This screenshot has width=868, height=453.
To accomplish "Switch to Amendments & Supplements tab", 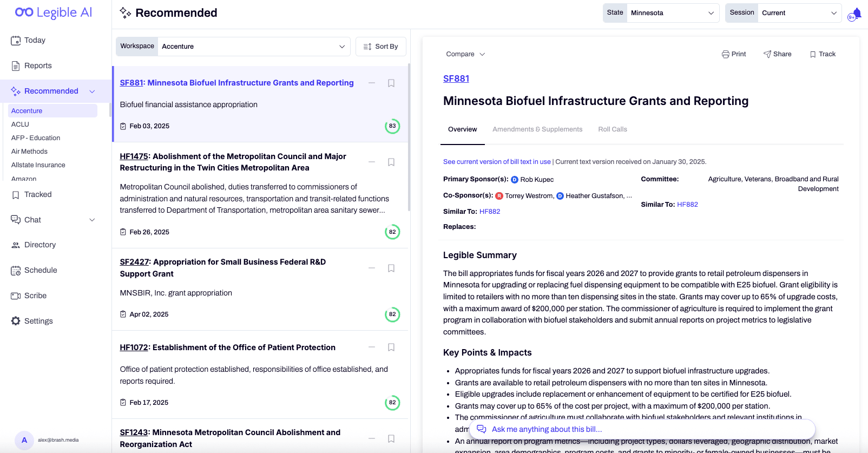I will point(537,129).
